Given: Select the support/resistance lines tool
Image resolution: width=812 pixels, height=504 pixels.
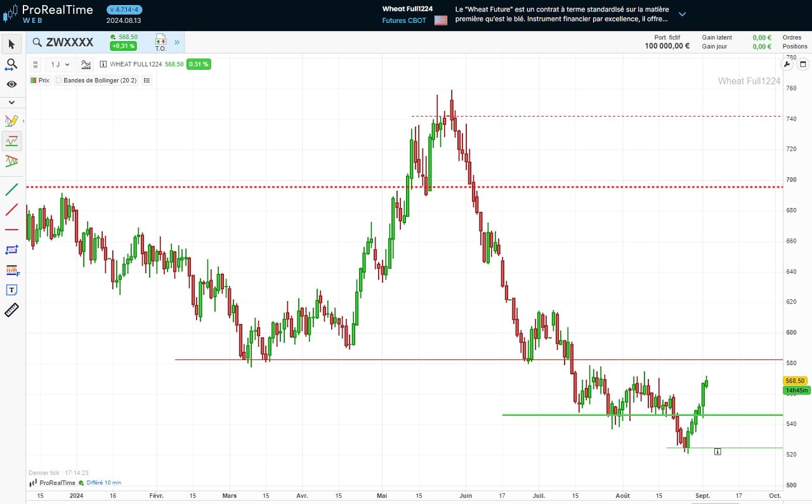Looking at the screenshot, I should click(x=11, y=141).
